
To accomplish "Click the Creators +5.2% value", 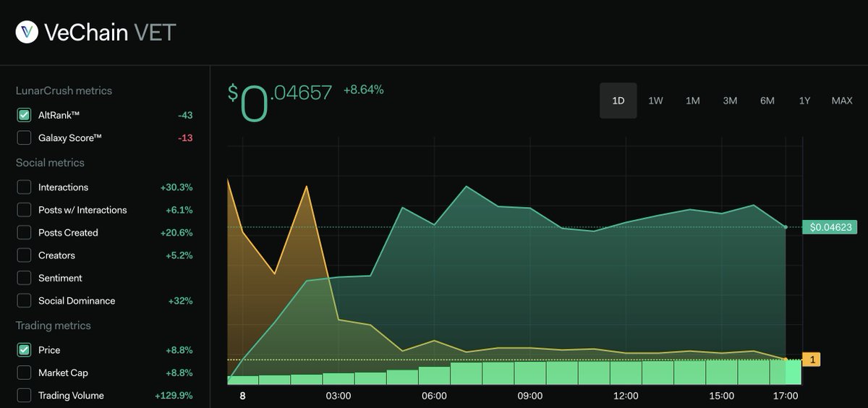I will pyautogui.click(x=179, y=255).
